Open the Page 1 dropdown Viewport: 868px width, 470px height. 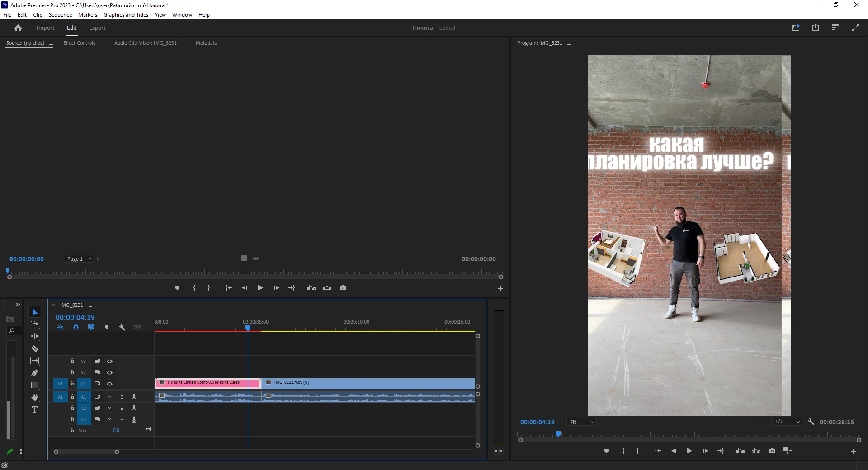click(x=79, y=259)
